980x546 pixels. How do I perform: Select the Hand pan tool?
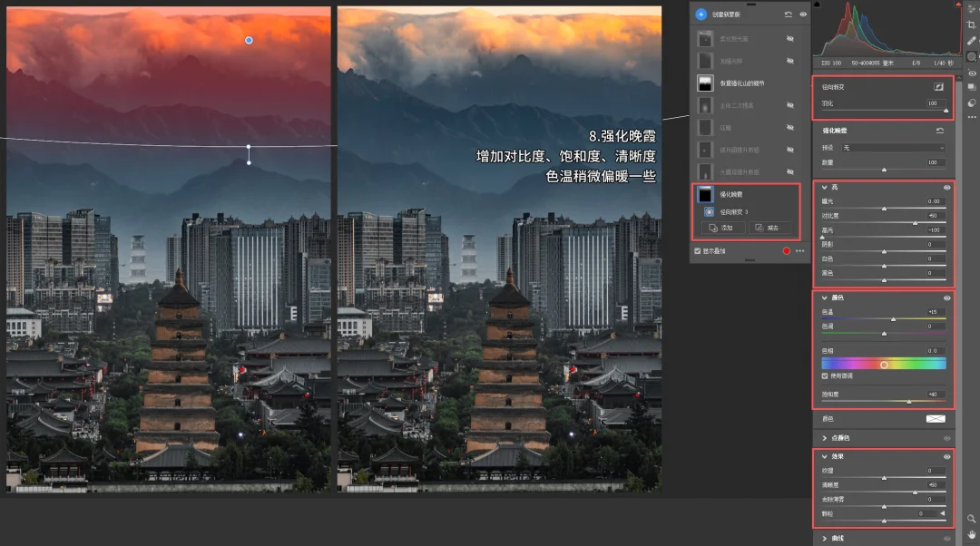[971, 534]
